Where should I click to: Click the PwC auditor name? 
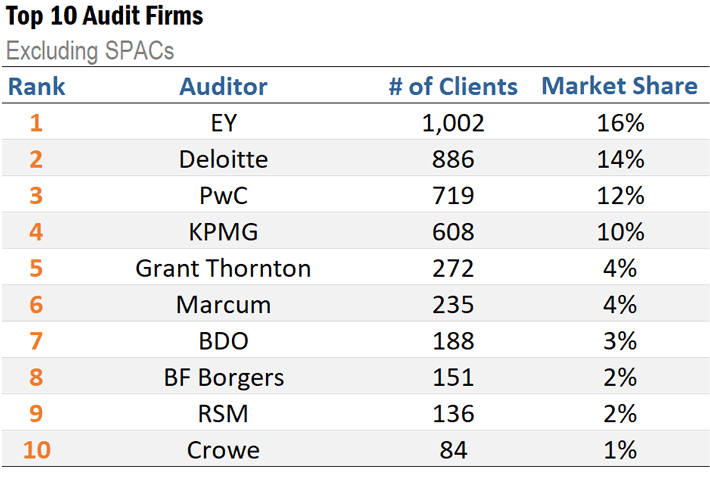click(223, 196)
